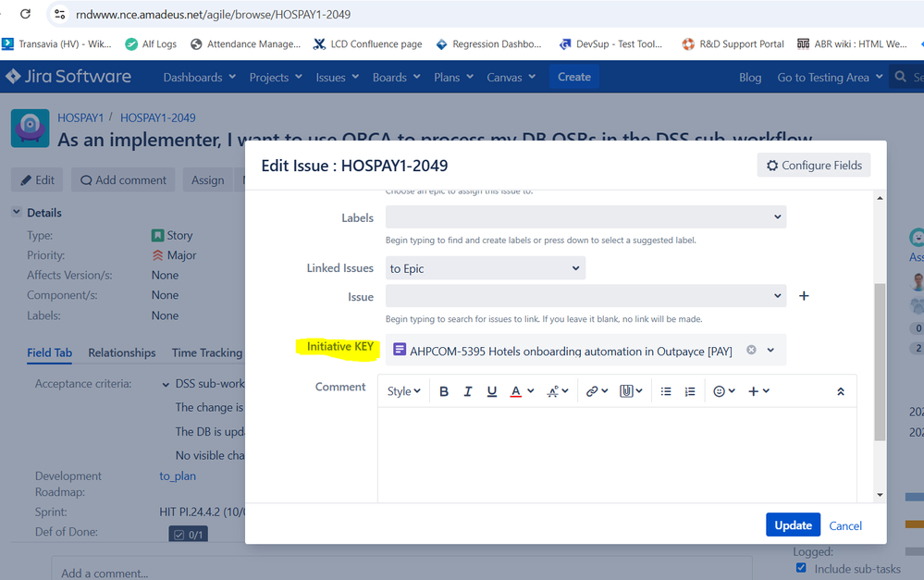
Task: Collapse the Details section
Action: click(17, 212)
